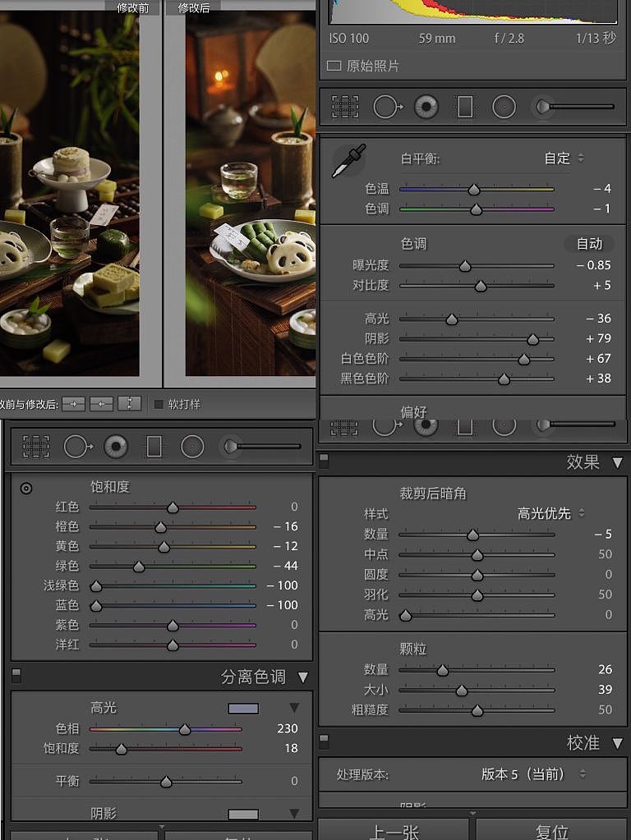Activate the spot removal tool above the 饱和度 panel

click(x=78, y=446)
